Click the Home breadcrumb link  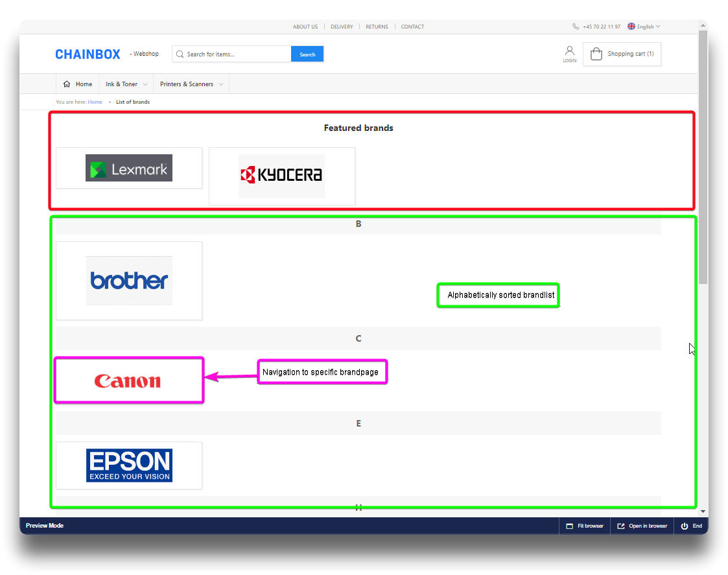tap(95, 102)
